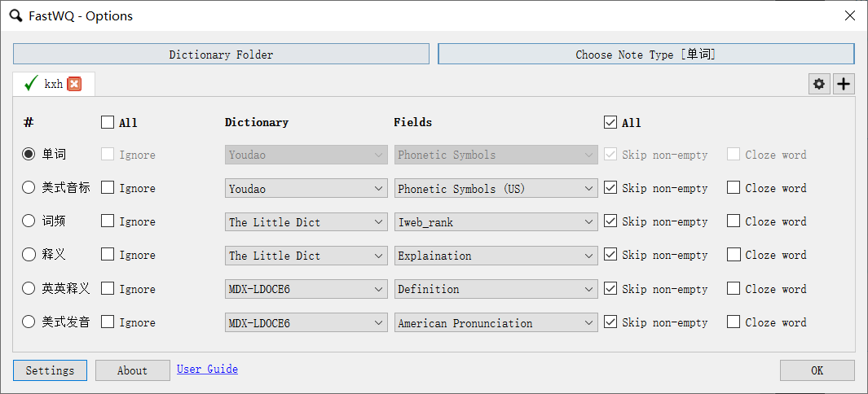Expand MDX-LDOCE6 dropdown for 英英释义

tap(306, 289)
